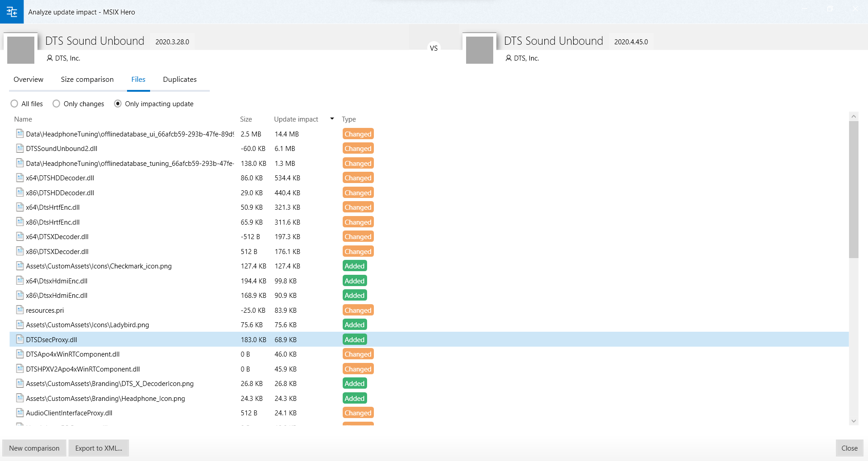Click the DTS Sound Unbound 2020.4.45.0 package logo
Screen dimensions: 868x461
(x=480, y=50)
